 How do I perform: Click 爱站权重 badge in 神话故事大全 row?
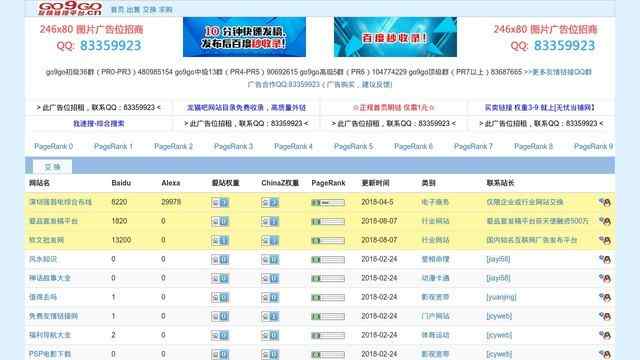pyautogui.click(x=220, y=278)
